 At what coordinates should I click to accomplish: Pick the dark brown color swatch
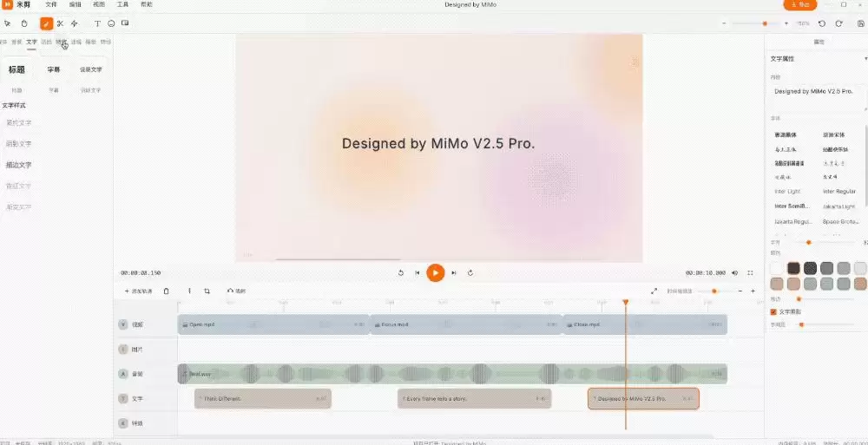point(793,268)
